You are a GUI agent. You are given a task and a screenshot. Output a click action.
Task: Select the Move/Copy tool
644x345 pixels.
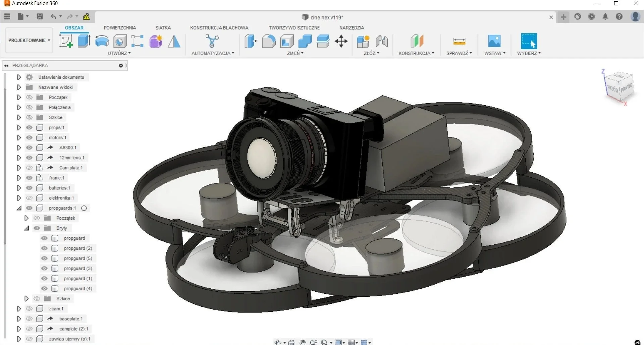tap(341, 41)
